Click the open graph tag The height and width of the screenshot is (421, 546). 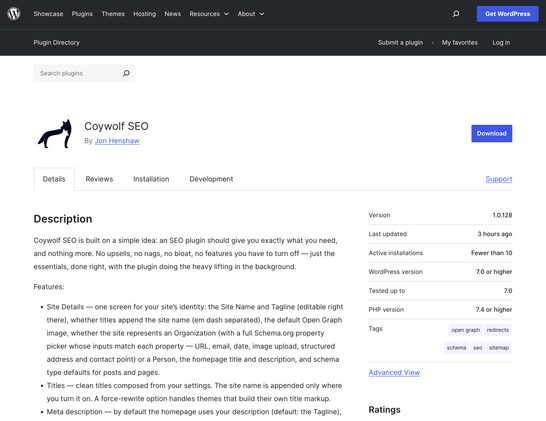(x=466, y=330)
